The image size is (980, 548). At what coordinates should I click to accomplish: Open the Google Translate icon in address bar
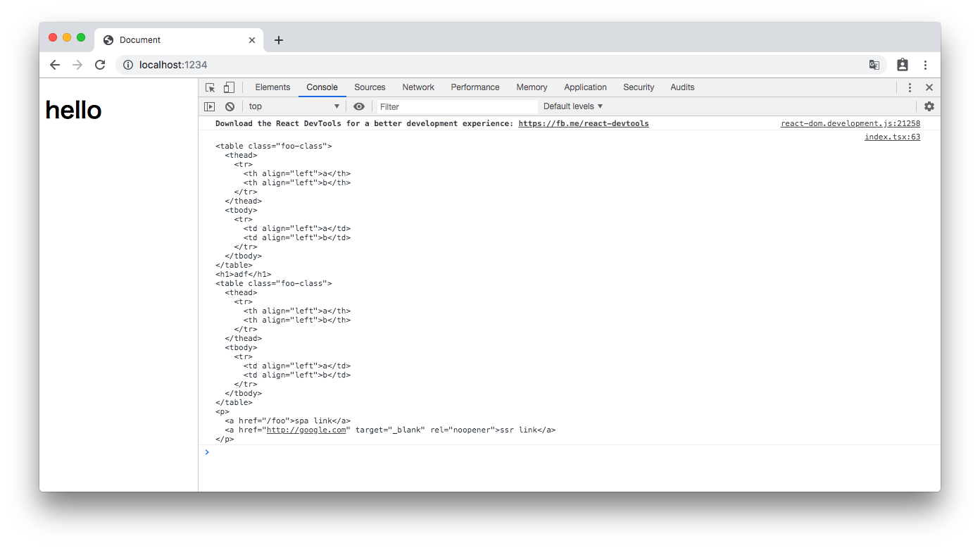point(874,65)
